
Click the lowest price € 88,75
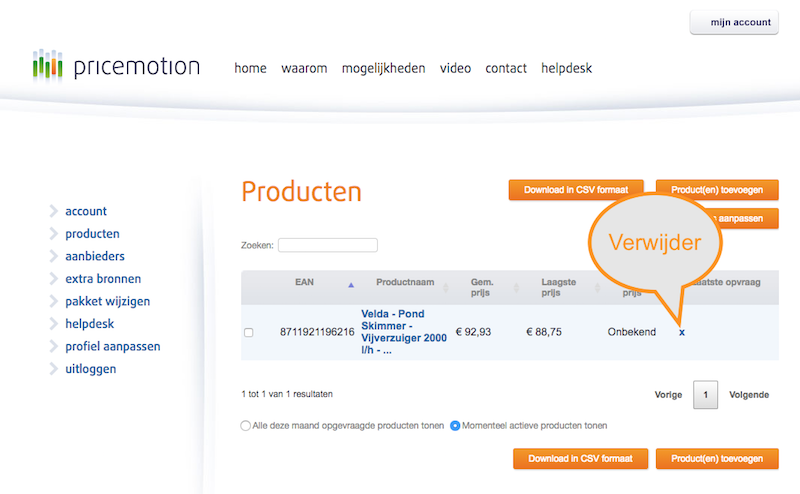(x=544, y=332)
